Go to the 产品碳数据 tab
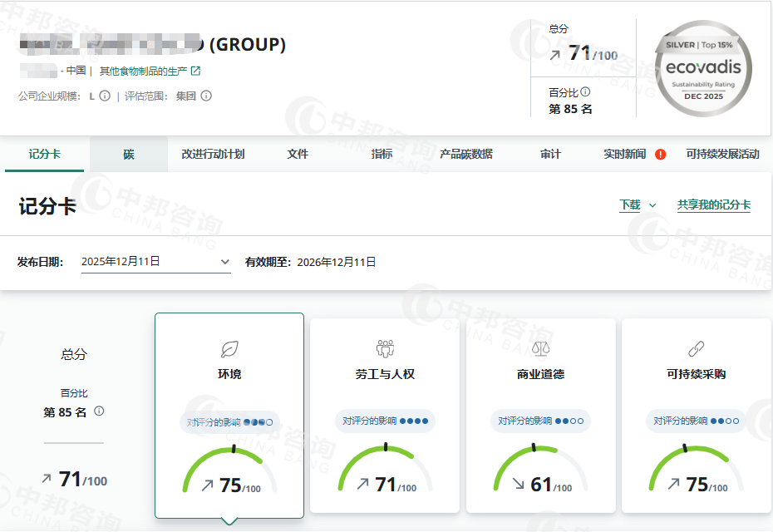Viewport: 773px width, 532px height. (465, 155)
